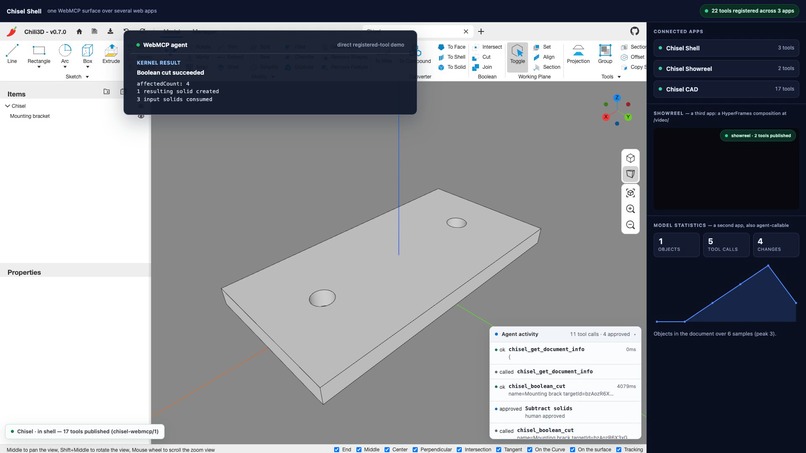Toggle the On the Curve snap checkbox
Screen dimensions: 806x453
pyautogui.click(x=529, y=449)
